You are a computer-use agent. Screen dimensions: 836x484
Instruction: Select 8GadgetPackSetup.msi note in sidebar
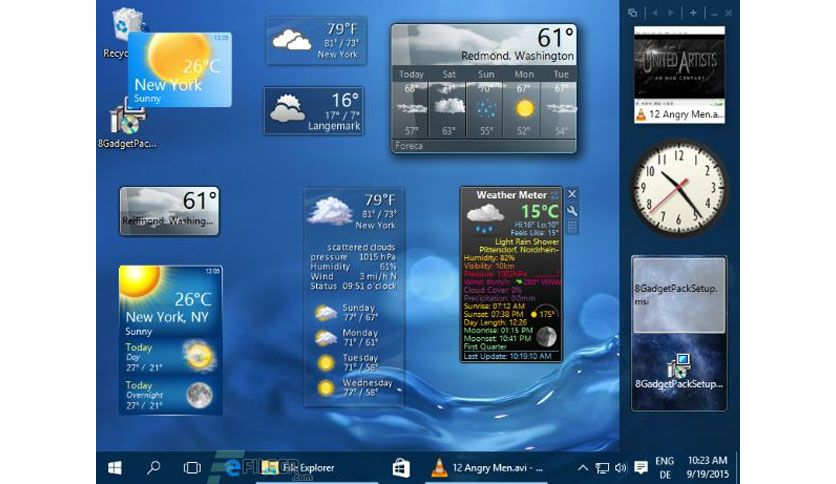click(x=679, y=295)
